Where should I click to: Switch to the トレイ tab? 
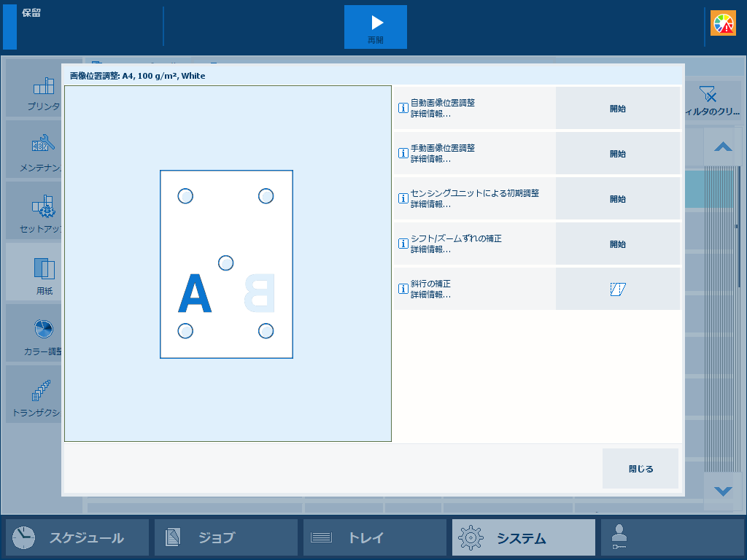[x=374, y=537]
